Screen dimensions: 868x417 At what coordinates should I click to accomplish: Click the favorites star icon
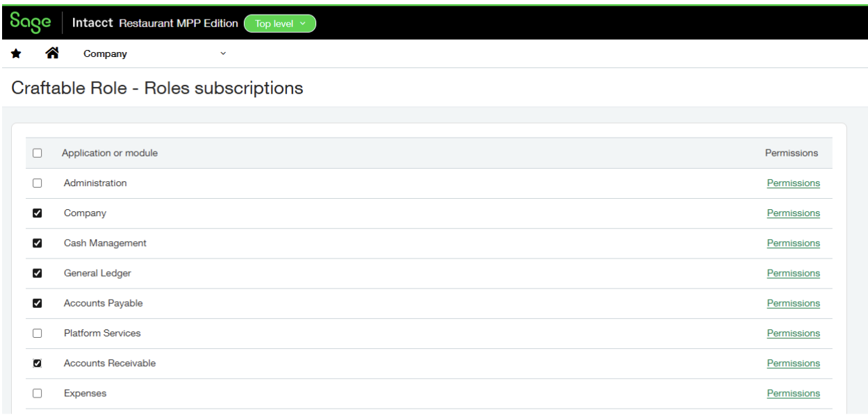(15, 53)
